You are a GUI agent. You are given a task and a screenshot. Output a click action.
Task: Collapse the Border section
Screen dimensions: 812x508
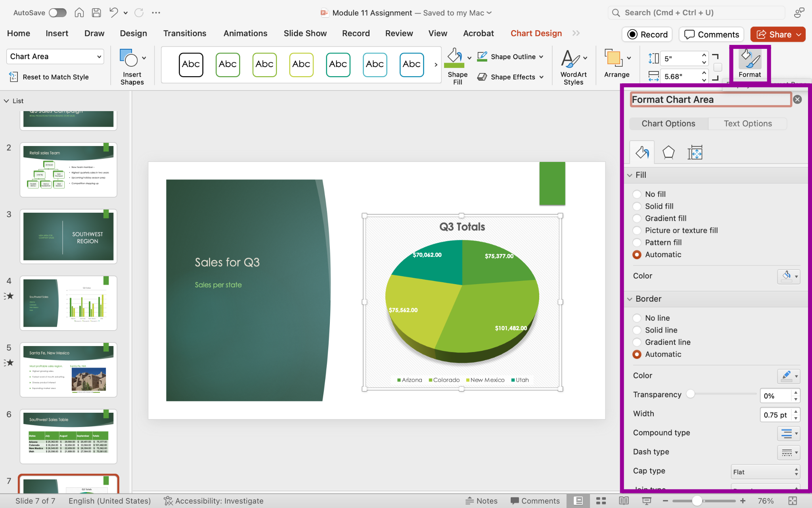coord(630,299)
